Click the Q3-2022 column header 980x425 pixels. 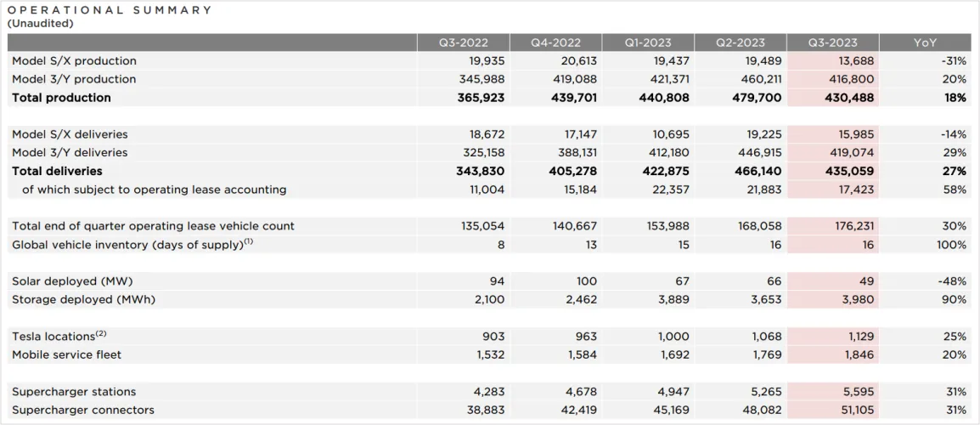tap(463, 42)
